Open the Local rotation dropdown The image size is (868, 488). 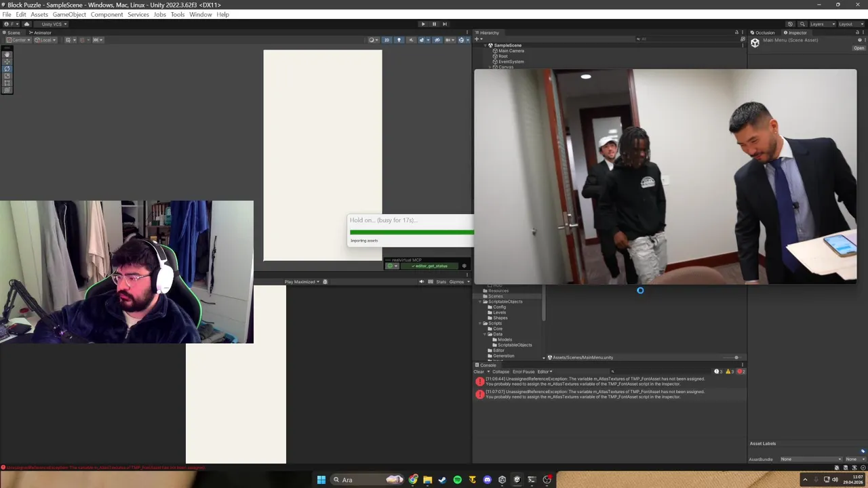[45, 40]
